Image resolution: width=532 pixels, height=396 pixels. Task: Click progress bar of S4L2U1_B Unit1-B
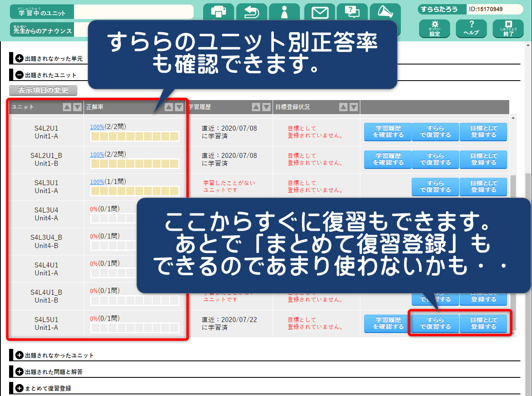(x=135, y=164)
